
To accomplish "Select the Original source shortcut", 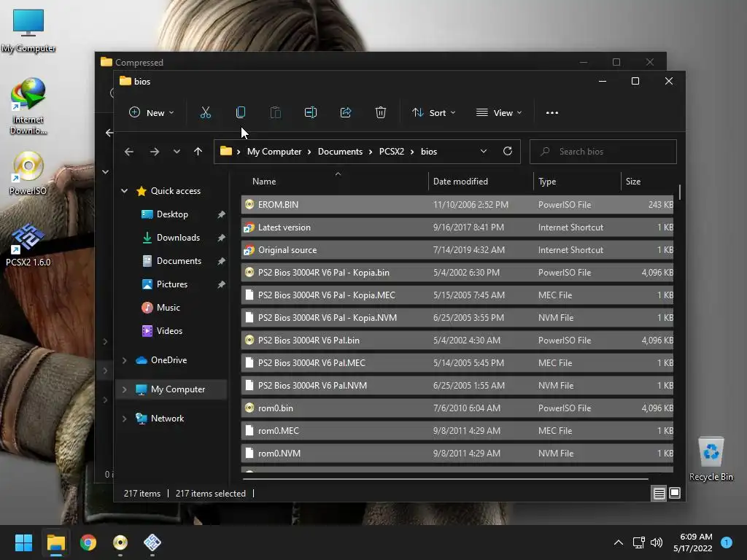I will click(x=457, y=250).
